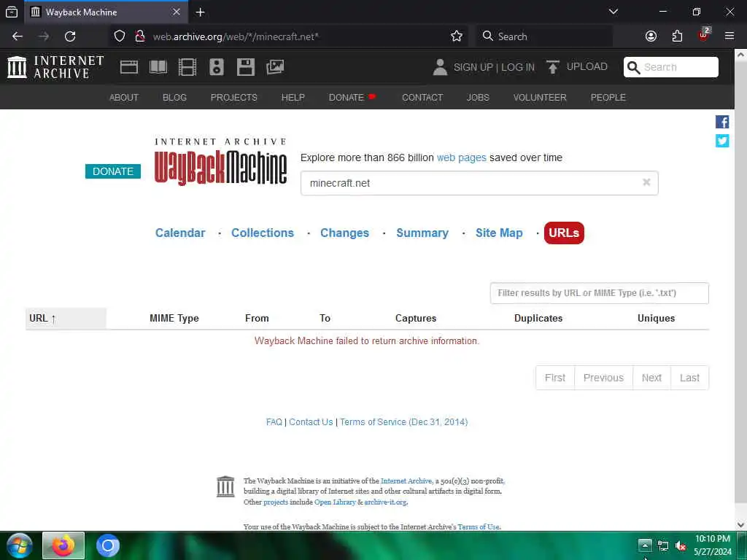
Task: View site connection lock icon
Action: click(139, 36)
